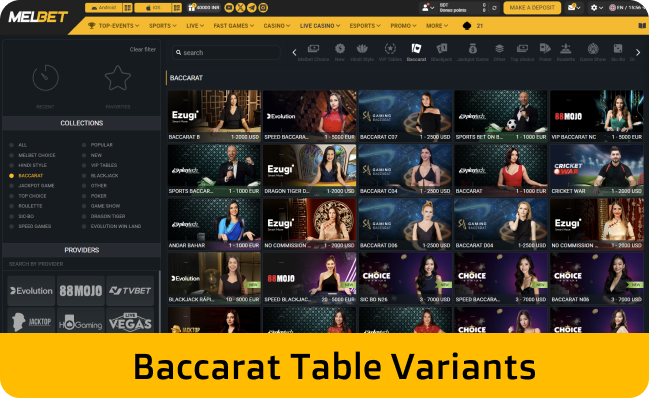The image size is (649, 398).
Task: Open the Android app download button
Action: point(103,7)
